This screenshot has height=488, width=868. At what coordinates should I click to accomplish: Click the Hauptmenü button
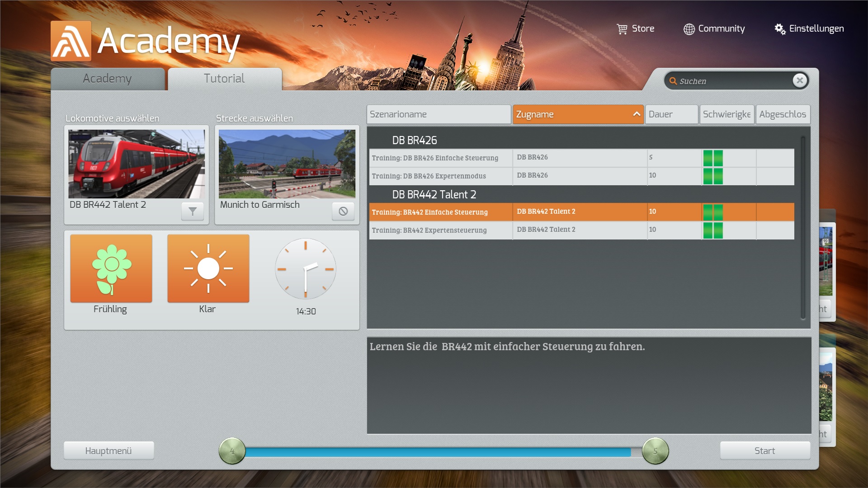click(x=108, y=450)
